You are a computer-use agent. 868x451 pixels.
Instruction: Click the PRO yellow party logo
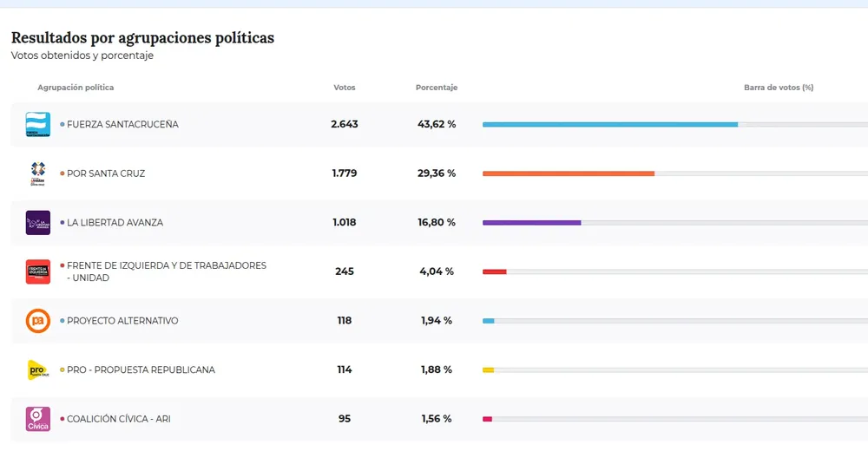38,370
